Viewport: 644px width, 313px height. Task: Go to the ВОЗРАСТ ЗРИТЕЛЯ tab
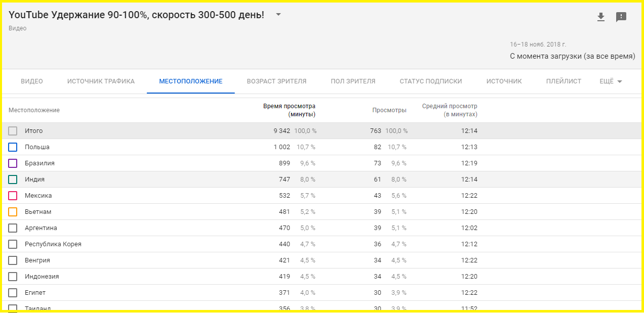tap(276, 81)
